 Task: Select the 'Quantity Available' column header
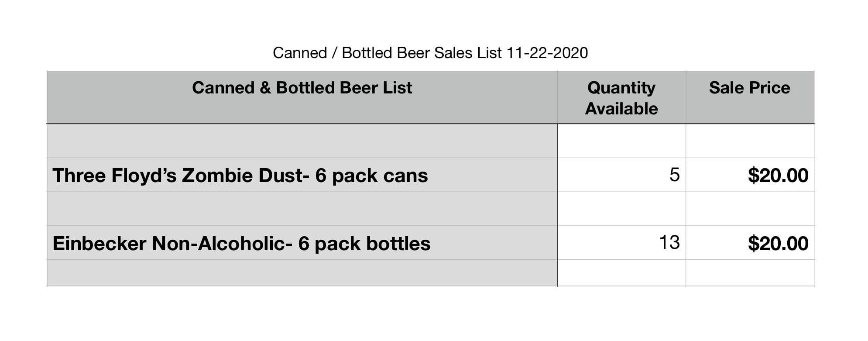(621, 97)
